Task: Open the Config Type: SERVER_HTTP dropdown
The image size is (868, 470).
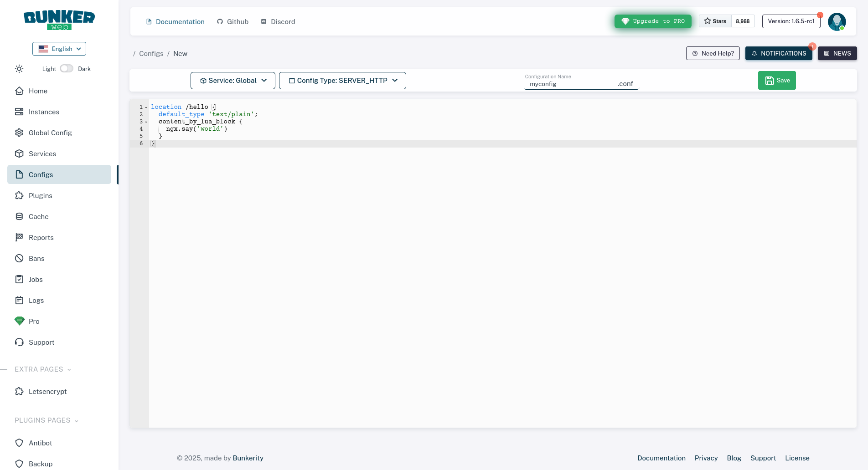Action: (342, 80)
